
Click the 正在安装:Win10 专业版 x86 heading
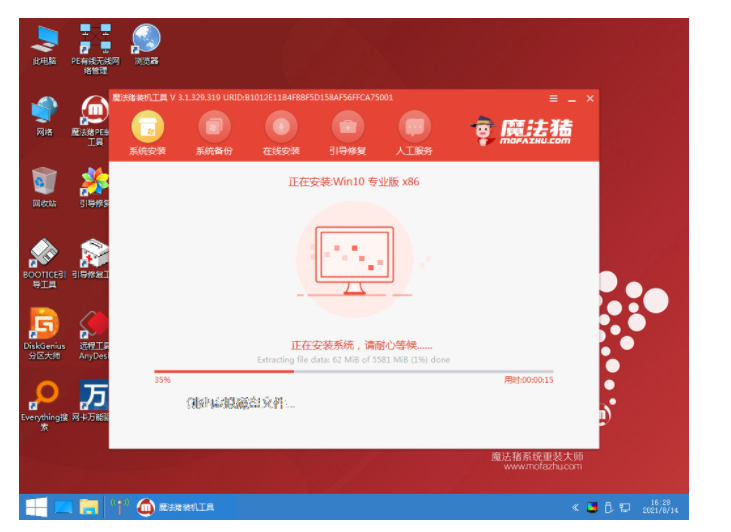point(354,182)
